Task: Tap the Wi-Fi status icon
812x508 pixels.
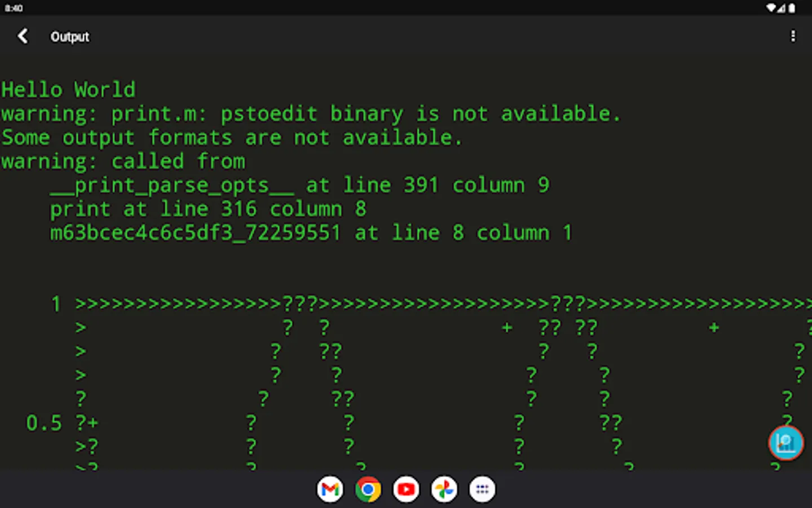Action: [770, 8]
